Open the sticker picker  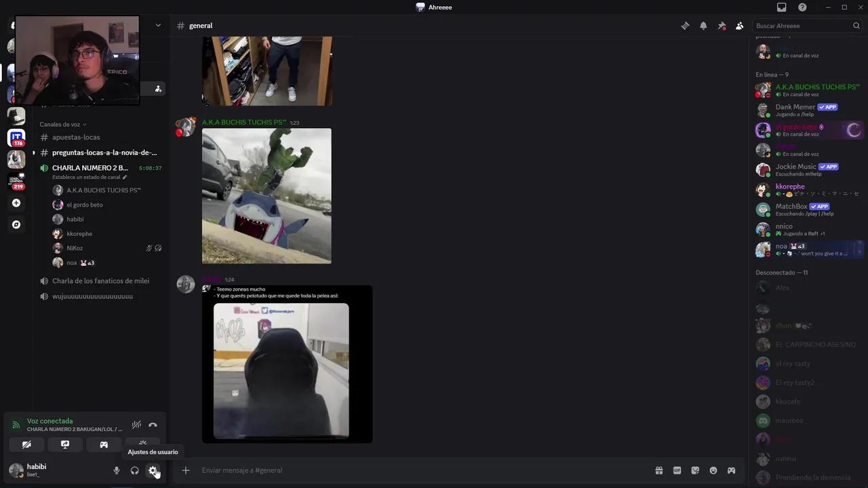(x=695, y=470)
